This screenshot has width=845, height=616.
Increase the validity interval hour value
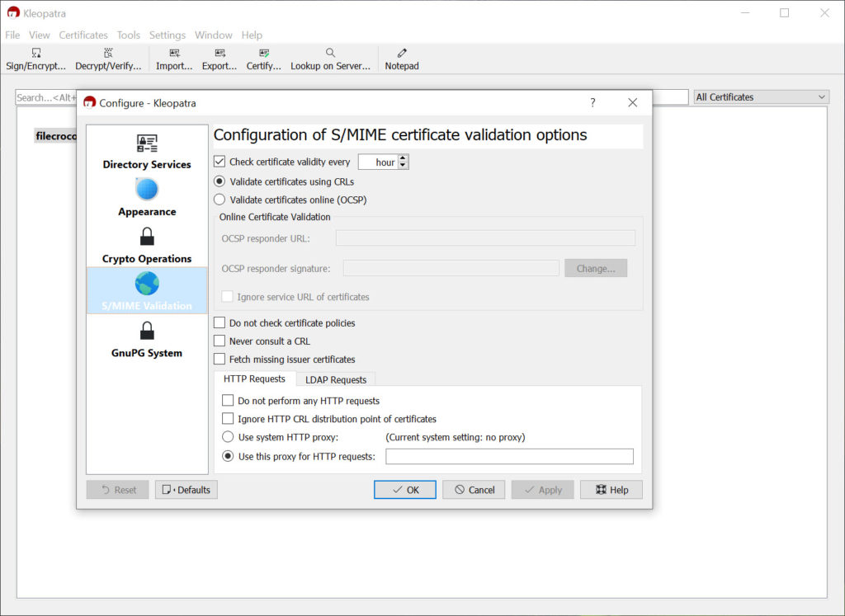pos(403,158)
